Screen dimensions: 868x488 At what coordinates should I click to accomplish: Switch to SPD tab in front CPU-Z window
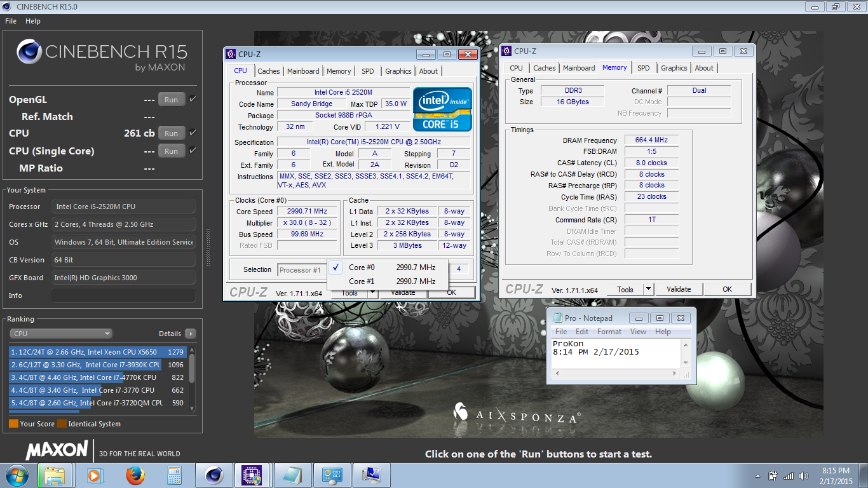click(368, 71)
